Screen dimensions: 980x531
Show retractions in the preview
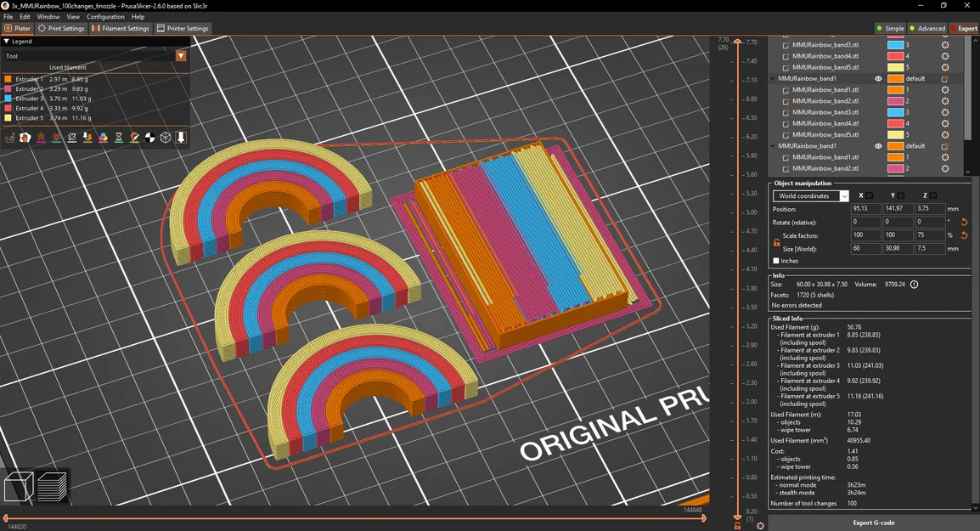point(42,137)
